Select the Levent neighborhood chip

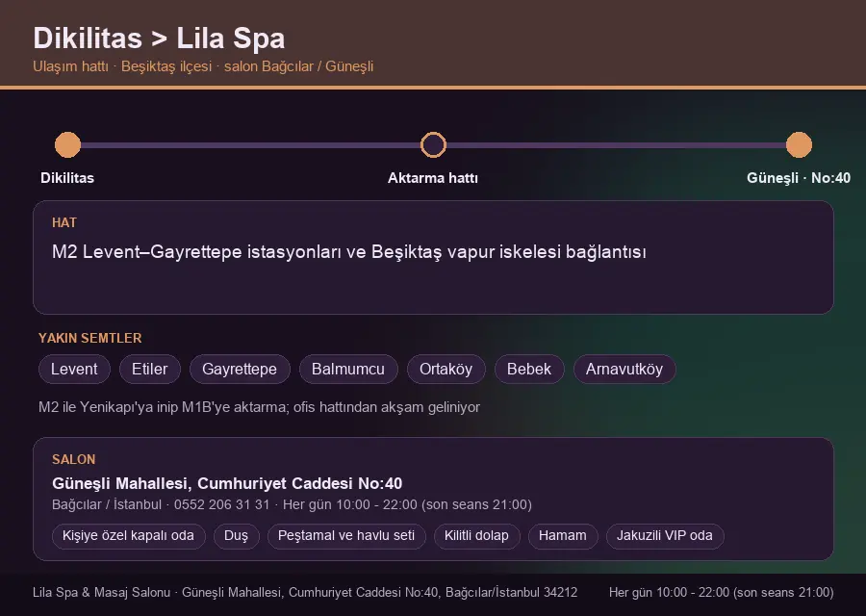pos(74,369)
